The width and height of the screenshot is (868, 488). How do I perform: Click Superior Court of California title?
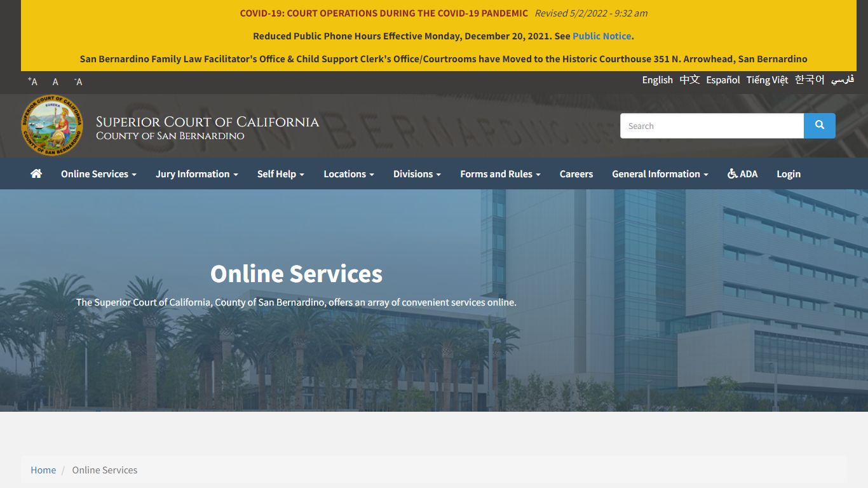click(207, 121)
